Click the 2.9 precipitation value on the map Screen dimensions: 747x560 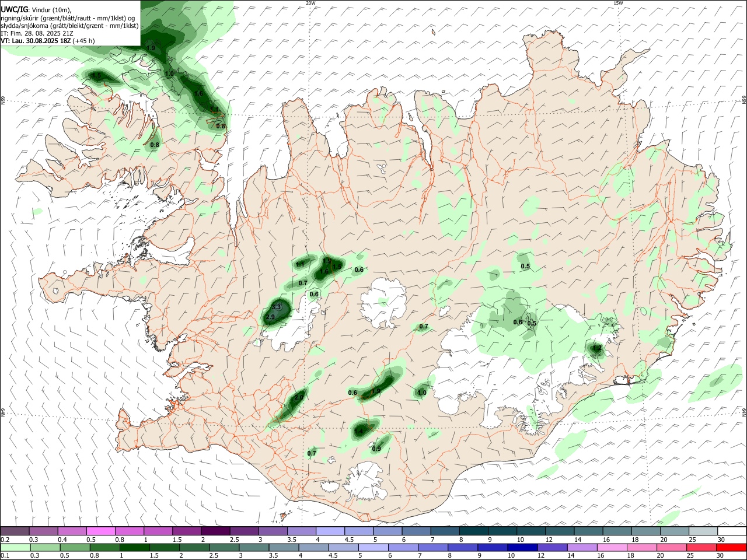[x=270, y=317]
